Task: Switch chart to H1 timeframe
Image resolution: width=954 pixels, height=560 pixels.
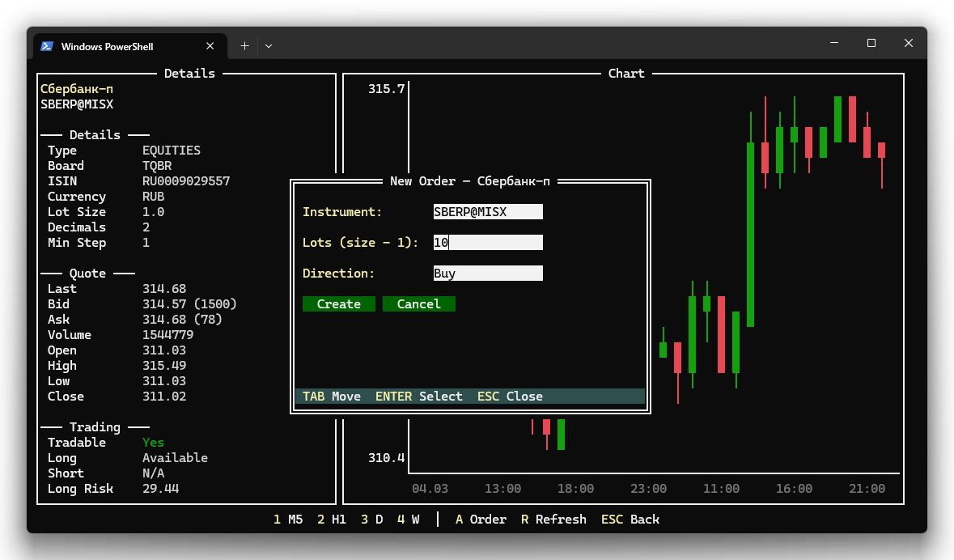Action: tap(332, 520)
